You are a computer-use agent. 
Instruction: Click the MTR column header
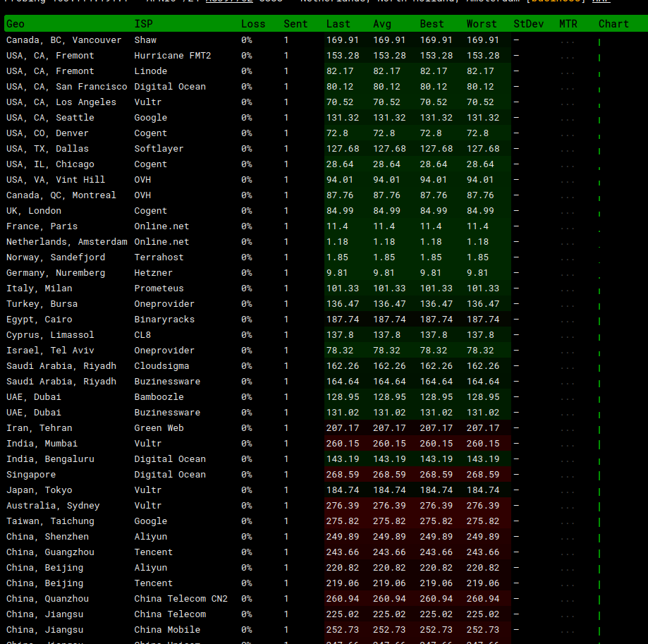[568, 24]
